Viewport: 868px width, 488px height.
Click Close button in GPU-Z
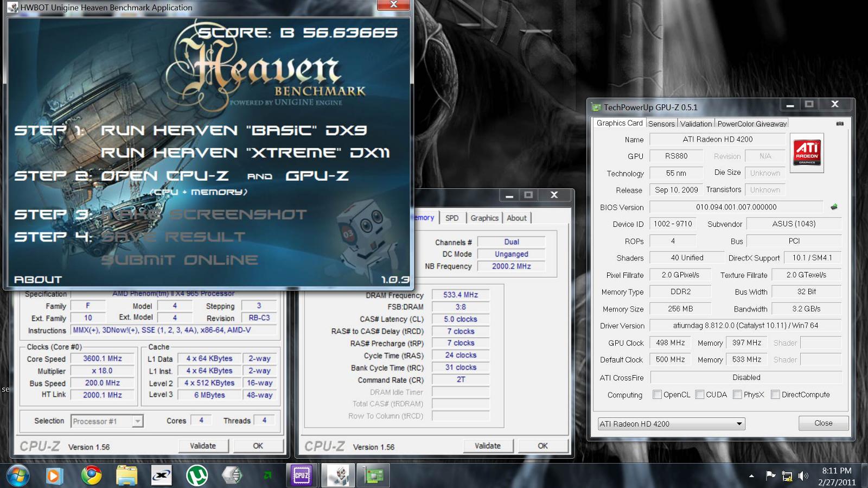click(823, 423)
